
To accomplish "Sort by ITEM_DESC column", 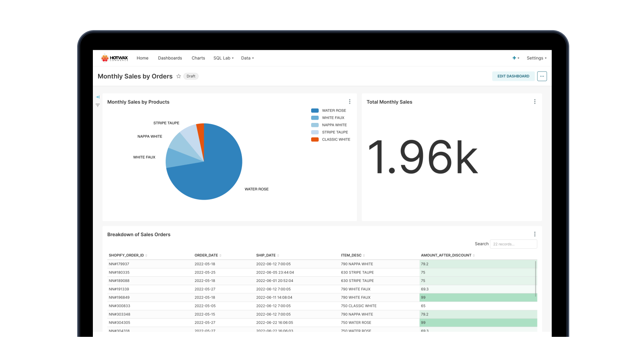I will point(353,255).
